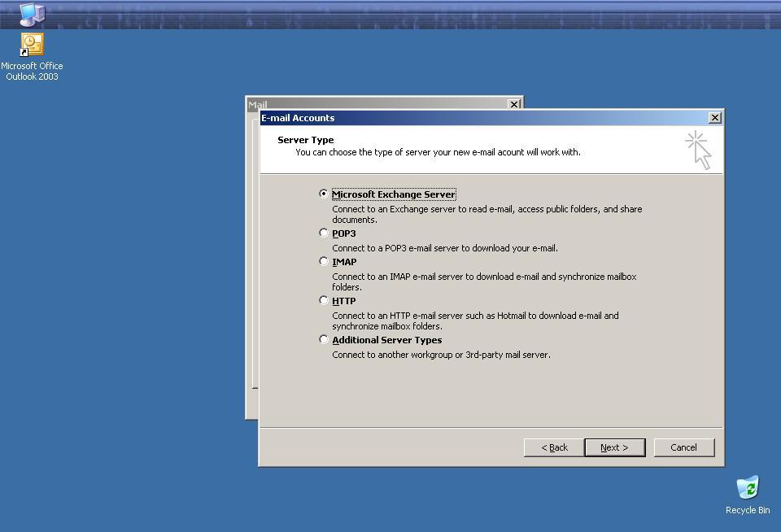
Task: Click the 'Server Type' heading text
Action: pyautogui.click(x=305, y=140)
